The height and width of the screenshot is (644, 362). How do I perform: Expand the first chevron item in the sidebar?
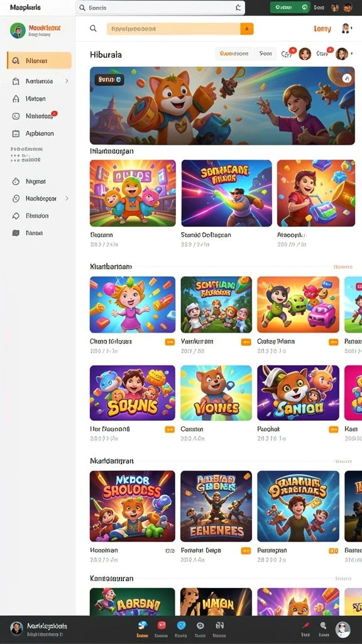pos(67,81)
